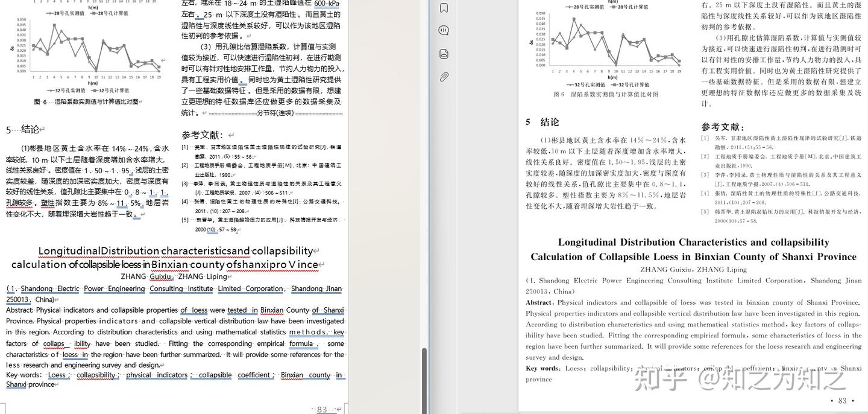Click the '28号孔计算值' legend entry in the PDF chart
This screenshot has width=868, height=414.
627,7
